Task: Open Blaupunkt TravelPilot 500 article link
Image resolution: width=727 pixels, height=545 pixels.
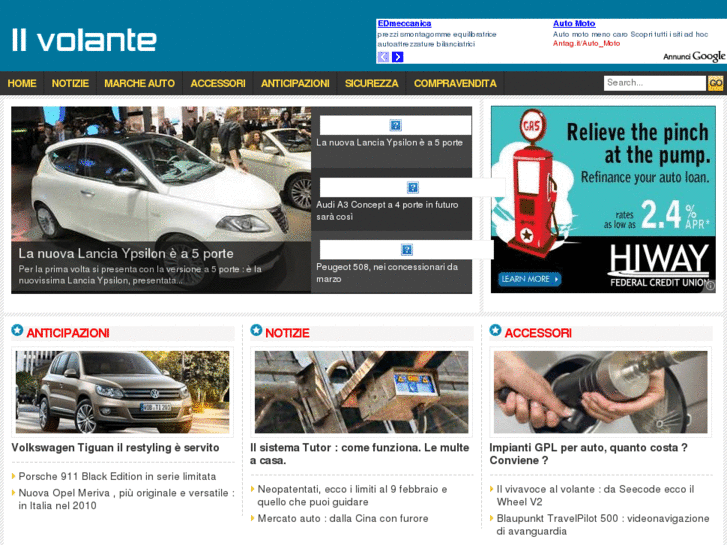Action: click(603, 525)
